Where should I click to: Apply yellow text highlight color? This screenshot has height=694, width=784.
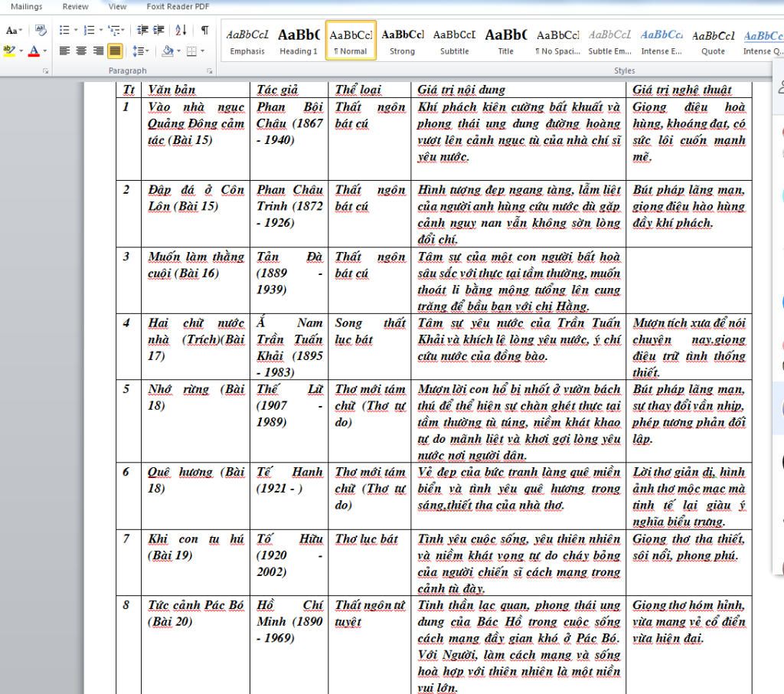click(8, 51)
